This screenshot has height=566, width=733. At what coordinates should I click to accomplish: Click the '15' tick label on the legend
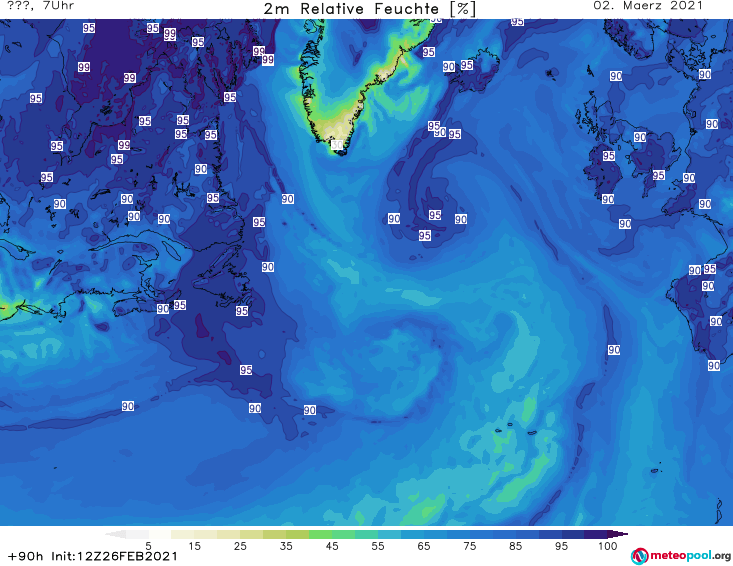coord(194,546)
